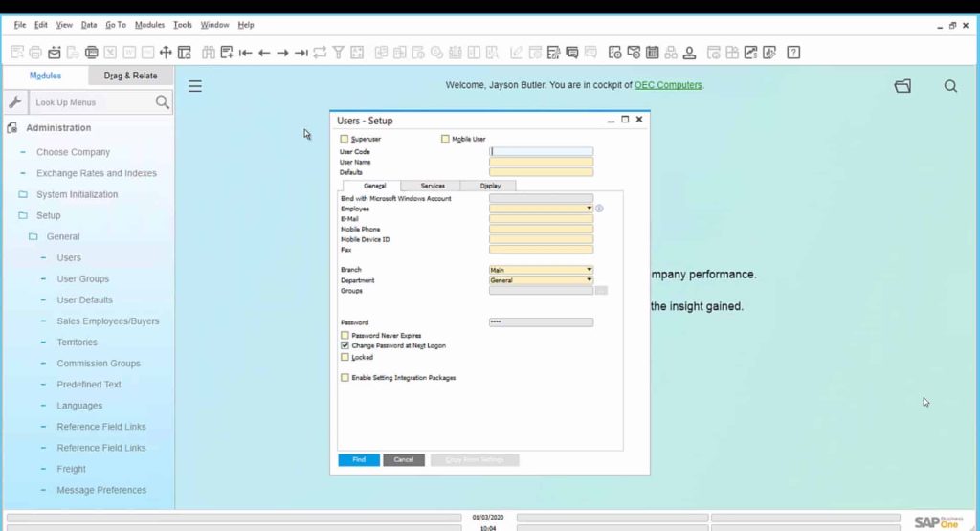The height and width of the screenshot is (531, 980).
Task: Click the Filter funnel toolbar icon
Action: click(338, 53)
